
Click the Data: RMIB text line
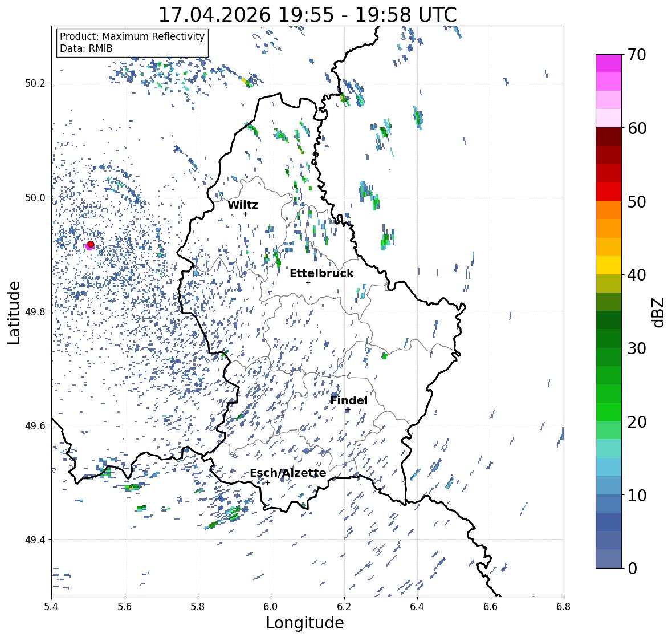click(86, 48)
